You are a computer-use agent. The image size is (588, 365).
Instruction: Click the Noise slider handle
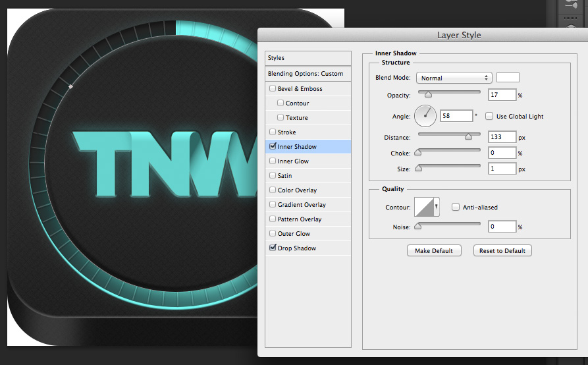coord(417,226)
